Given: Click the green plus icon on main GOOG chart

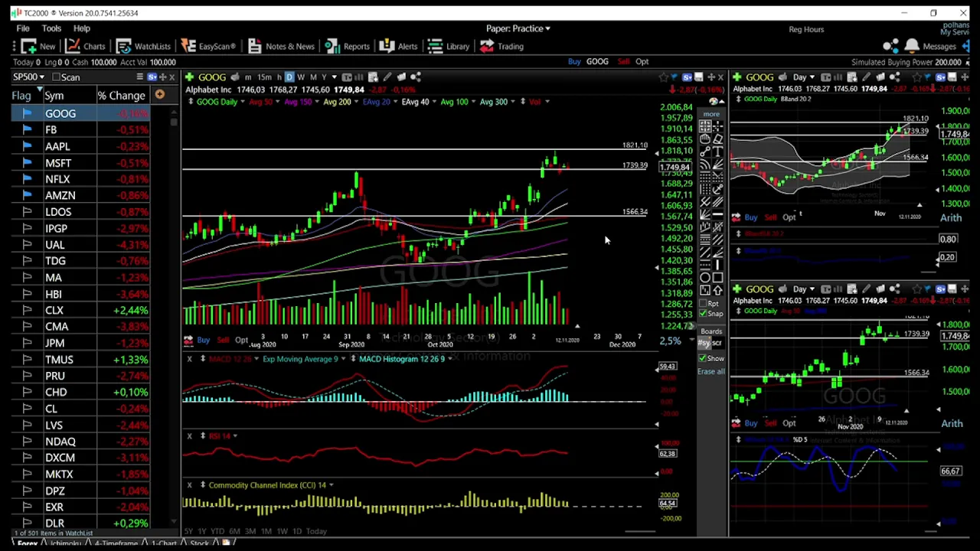Looking at the screenshot, I should click(x=191, y=77).
